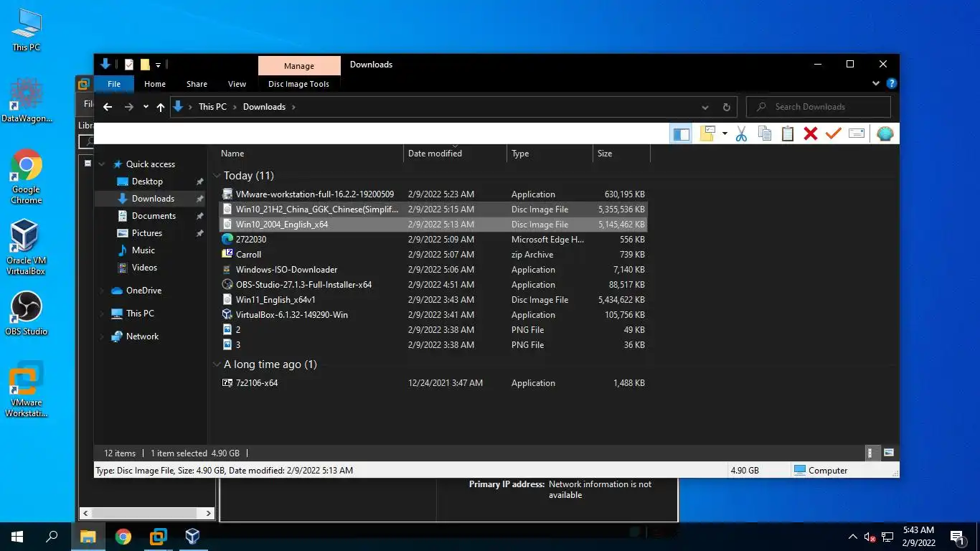Select the VMware-workstation-full-16.2.2-19200509 file

[433, 194]
